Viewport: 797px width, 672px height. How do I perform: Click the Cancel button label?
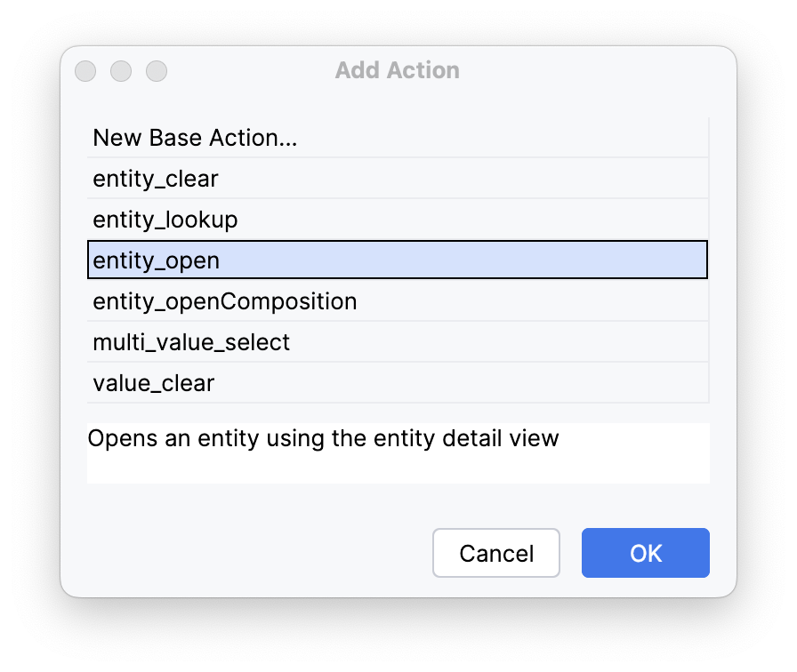point(495,553)
